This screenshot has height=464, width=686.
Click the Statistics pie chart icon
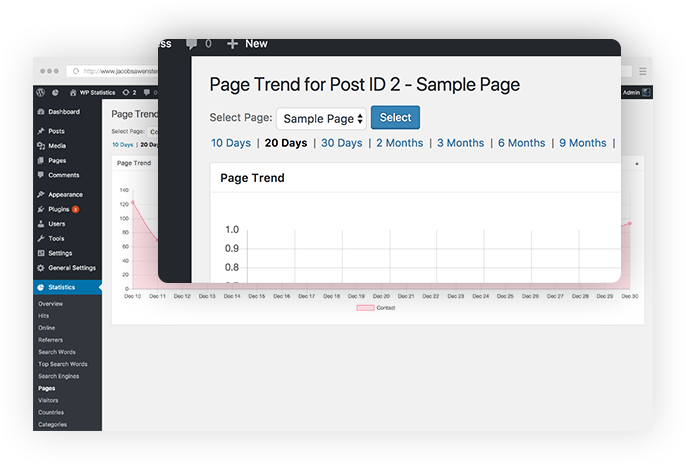pyautogui.click(x=41, y=287)
